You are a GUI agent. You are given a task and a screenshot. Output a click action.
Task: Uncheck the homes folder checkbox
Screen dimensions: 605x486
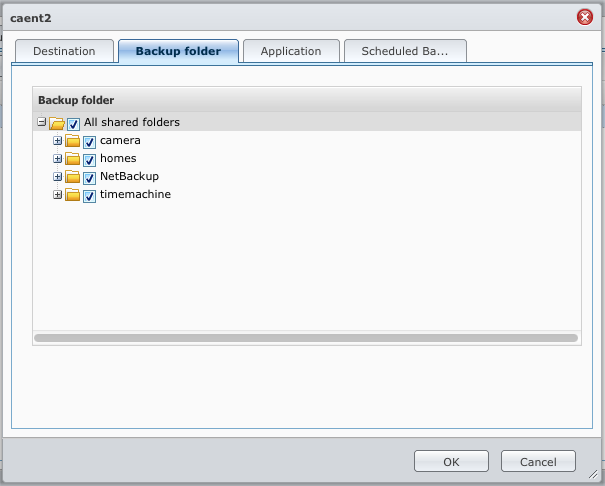pyautogui.click(x=89, y=160)
